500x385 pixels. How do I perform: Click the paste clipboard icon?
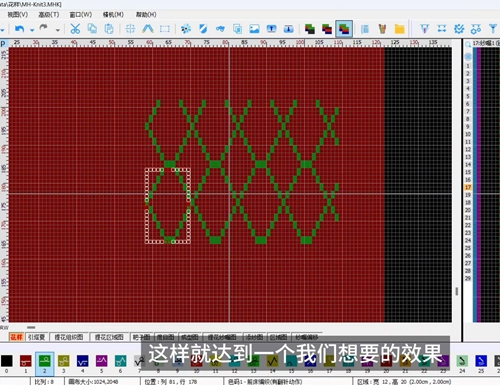[109, 29]
